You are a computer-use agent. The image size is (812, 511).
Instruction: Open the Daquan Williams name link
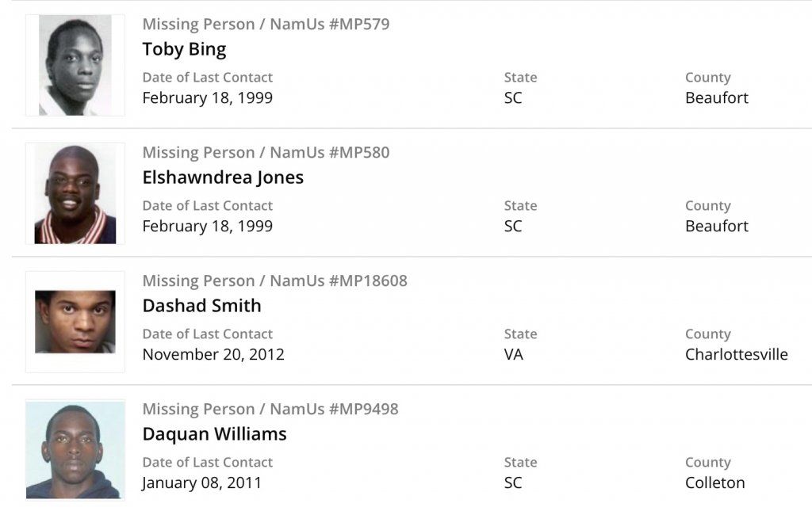click(214, 434)
